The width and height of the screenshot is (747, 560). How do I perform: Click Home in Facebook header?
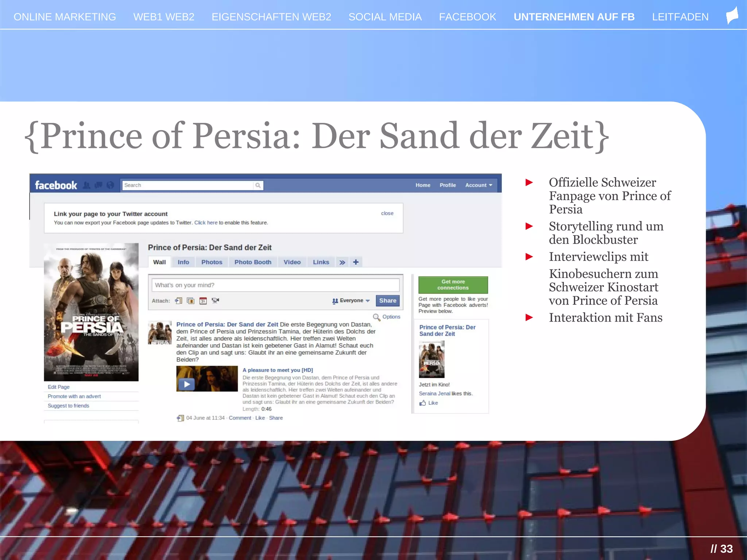pyautogui.click(x=423, y=185)
